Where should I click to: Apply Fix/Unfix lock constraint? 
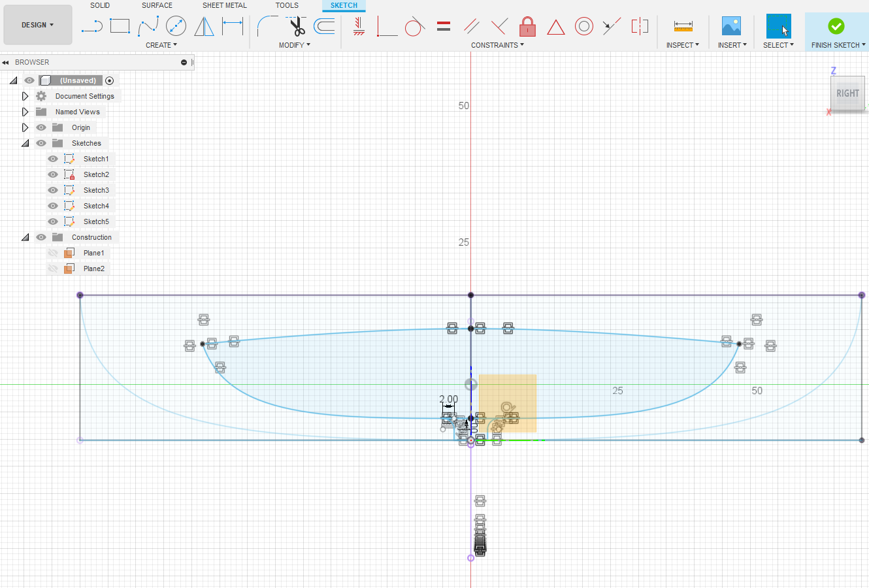tap(527, 26)
